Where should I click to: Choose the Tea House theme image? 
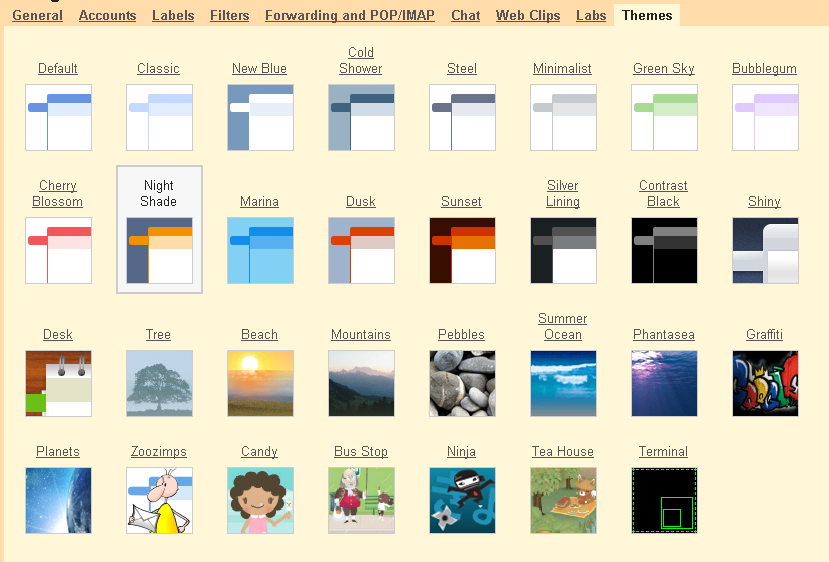click(x=564, y=500)
